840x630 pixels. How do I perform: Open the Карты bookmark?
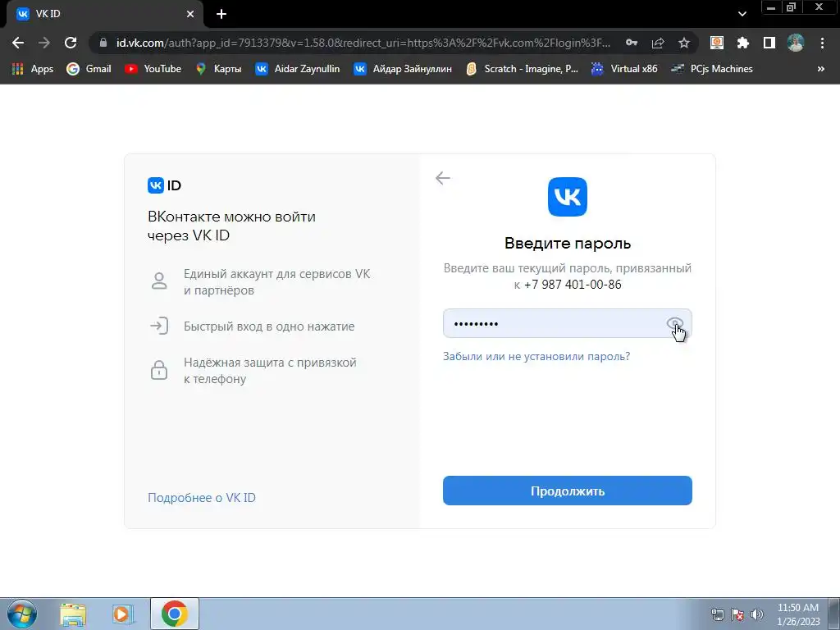click(x=218, y=69)
